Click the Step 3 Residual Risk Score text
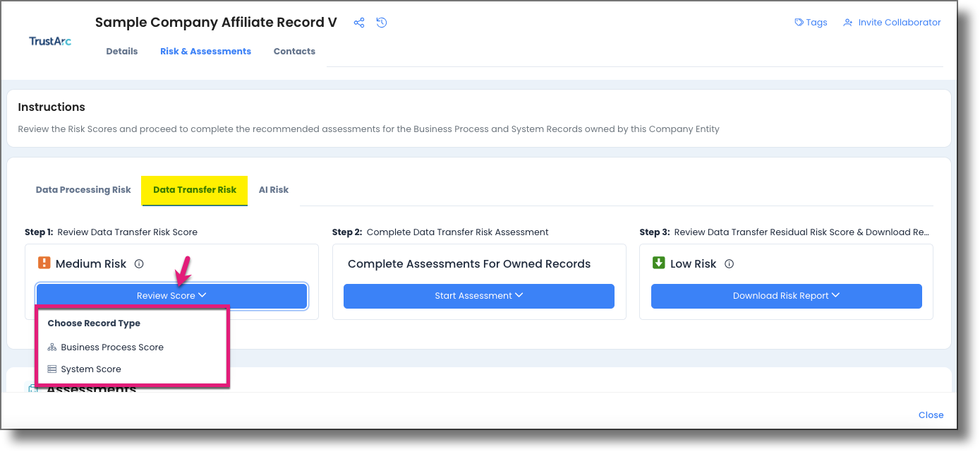The width and height of the screenshot is (980, 452). point(785,232)
